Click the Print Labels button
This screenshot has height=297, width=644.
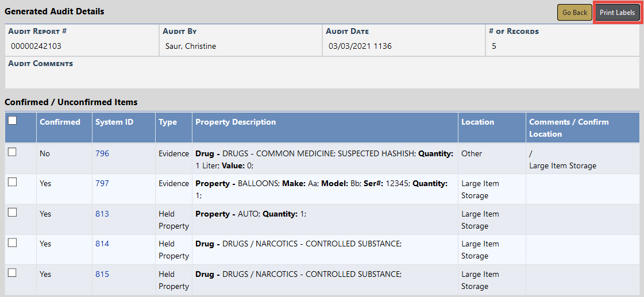click(x=617, y=13)
